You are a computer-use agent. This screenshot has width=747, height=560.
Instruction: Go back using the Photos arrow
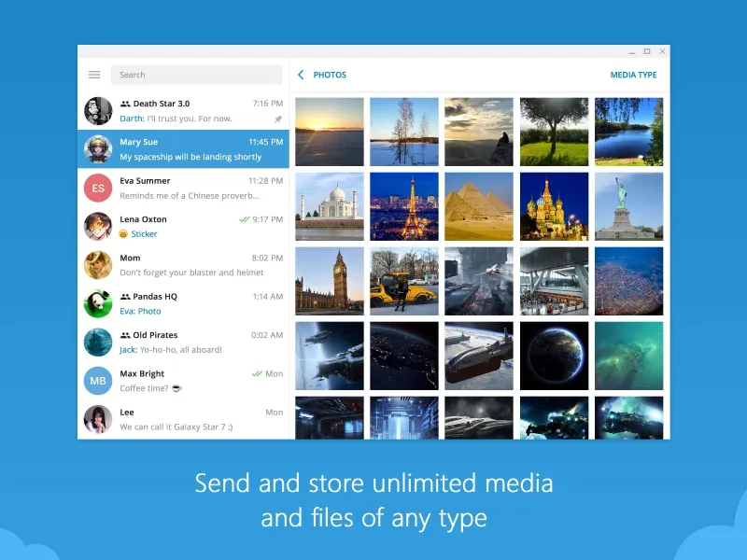(301, 75)
